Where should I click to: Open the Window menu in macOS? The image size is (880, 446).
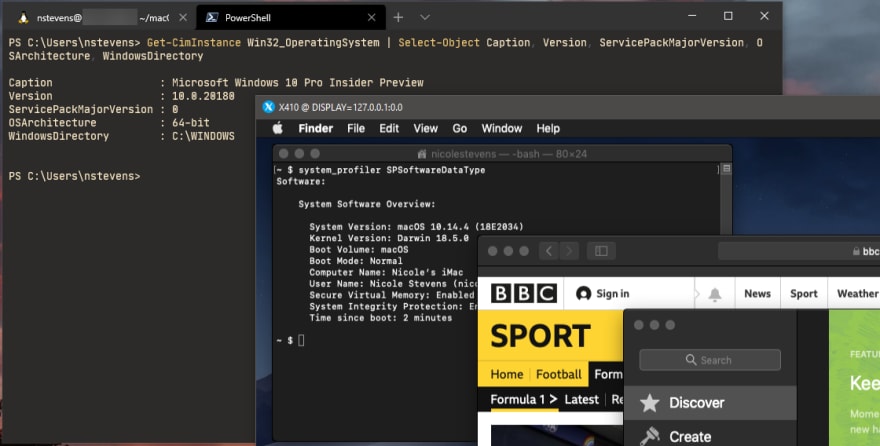tap(502, 128)
